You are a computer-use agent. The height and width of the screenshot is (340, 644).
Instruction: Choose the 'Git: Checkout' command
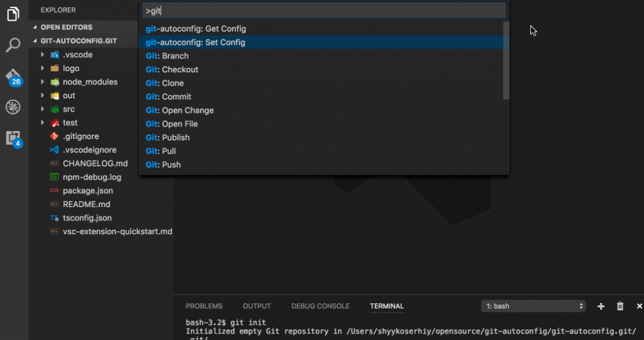[x=321, y=69]
